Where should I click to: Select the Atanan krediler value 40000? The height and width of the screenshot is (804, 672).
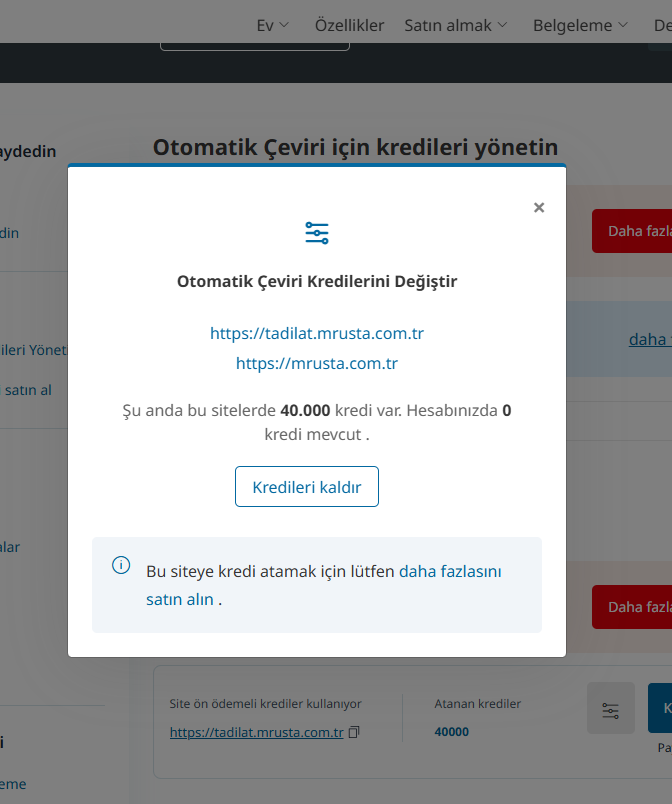click(452, 732)
